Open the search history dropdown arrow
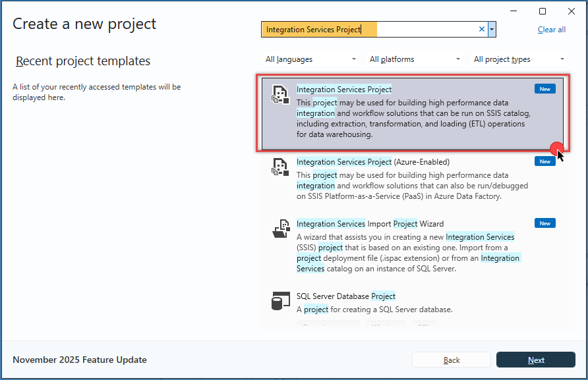 pyautogui.click(x=492, y=29)
